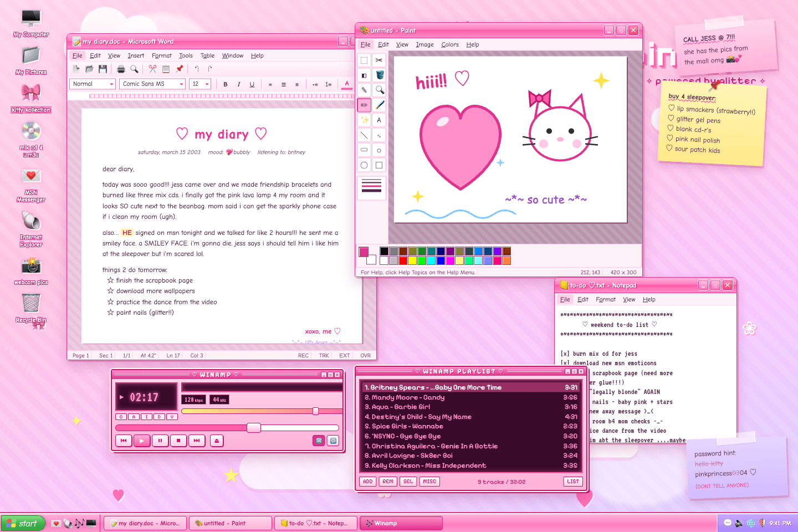Toggle Underline formatting in Word
Viewport: 798px width, 532px height.
click(252, 84)
